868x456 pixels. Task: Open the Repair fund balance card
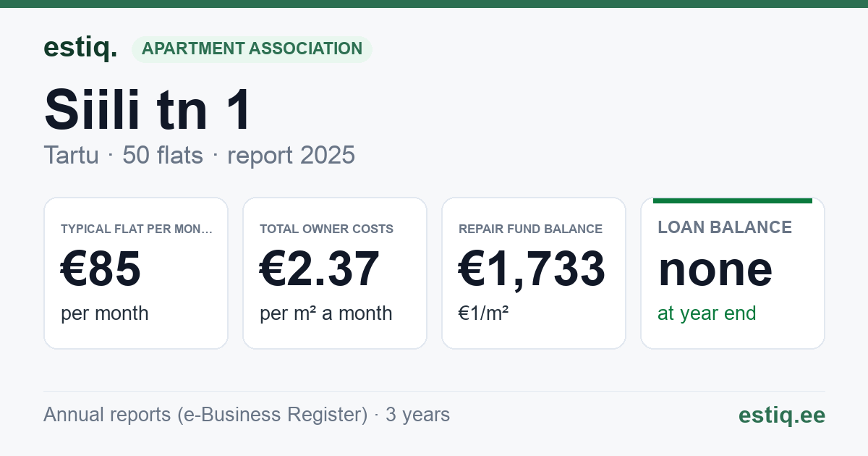point(534,273)
